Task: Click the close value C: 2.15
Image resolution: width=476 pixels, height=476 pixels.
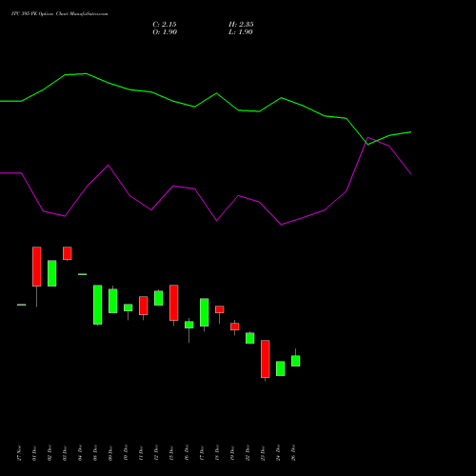Action: coord(165,25)
